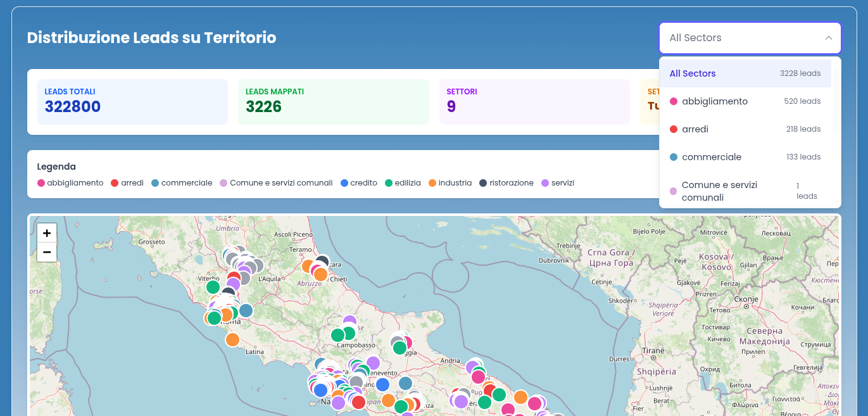
Task: Click the LEADS TOTALI stat card
Action: click(132, 101)
